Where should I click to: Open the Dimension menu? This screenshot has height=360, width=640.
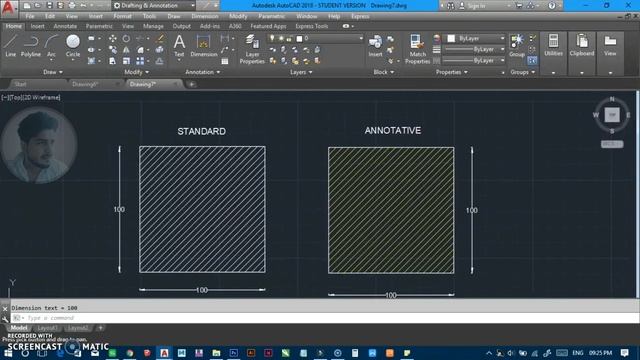point(204,16)
